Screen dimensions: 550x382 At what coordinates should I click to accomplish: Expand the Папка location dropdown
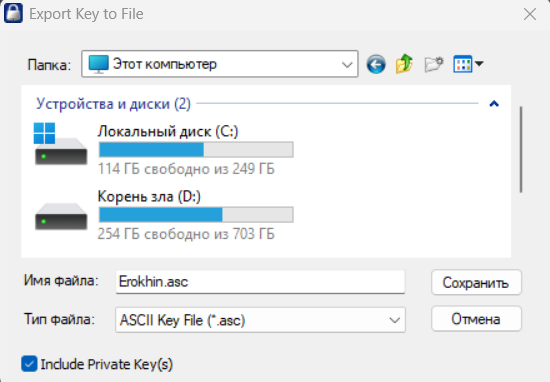tap(347, 65)
